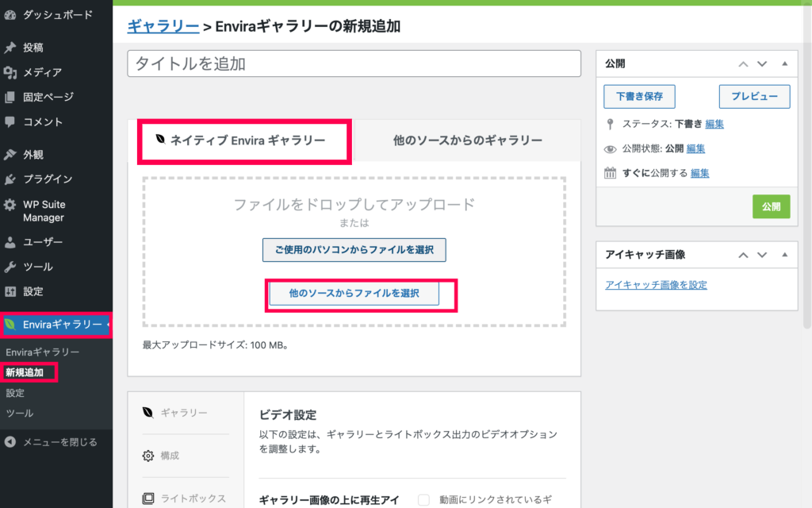Click the pages icon beside 固定ページ
This screenshot has width=812, height=508.
tap(10, 97)
